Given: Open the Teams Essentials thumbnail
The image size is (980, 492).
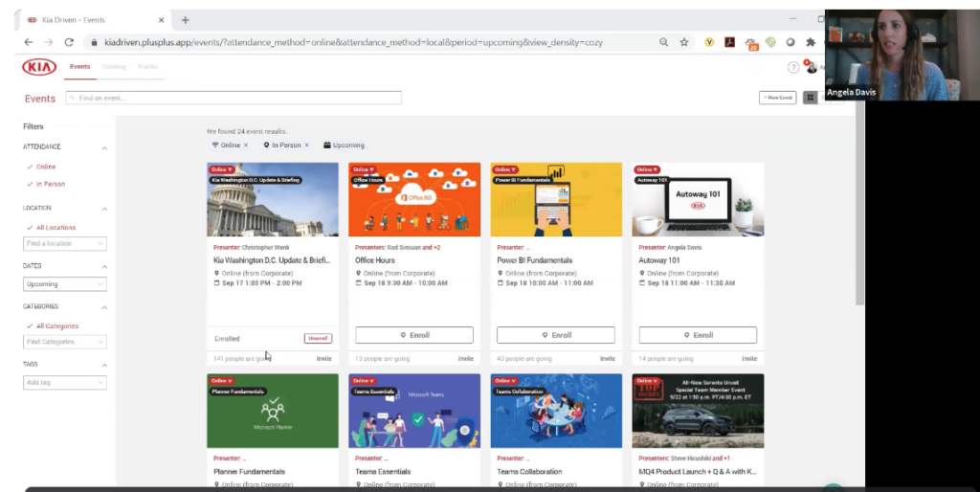Looking at the screenshot, I should click(414, 411).
